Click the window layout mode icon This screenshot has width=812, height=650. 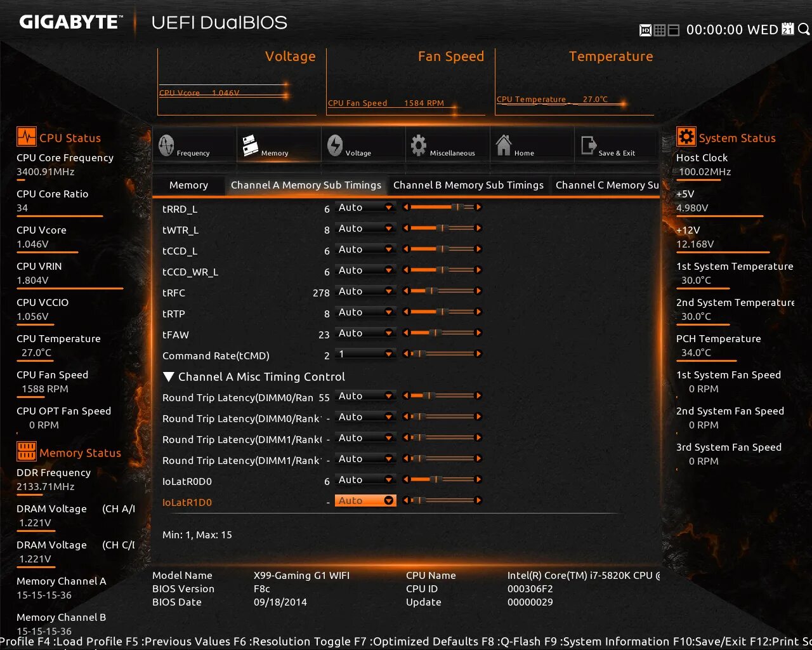tap(674, 30)
